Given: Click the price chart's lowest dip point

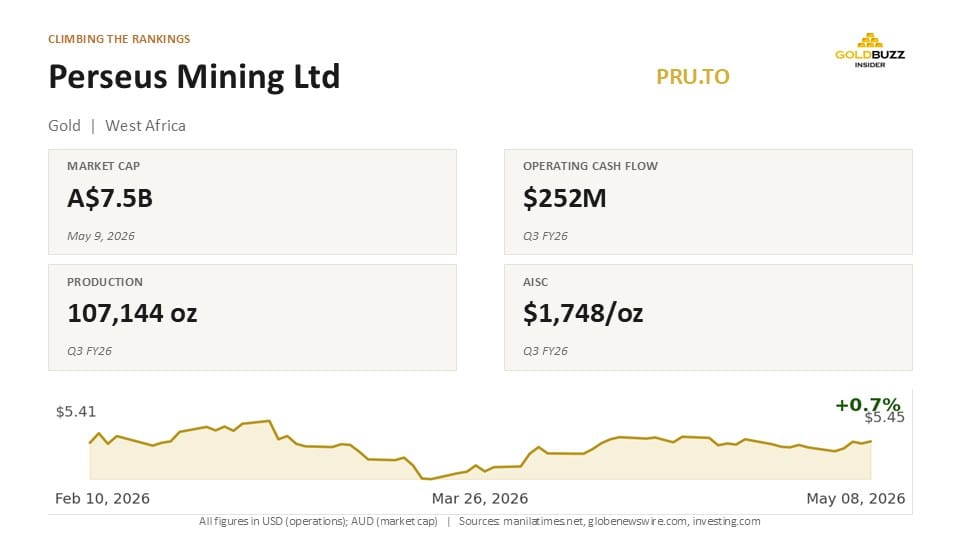Looking at the screenshot, I should 427,479.
